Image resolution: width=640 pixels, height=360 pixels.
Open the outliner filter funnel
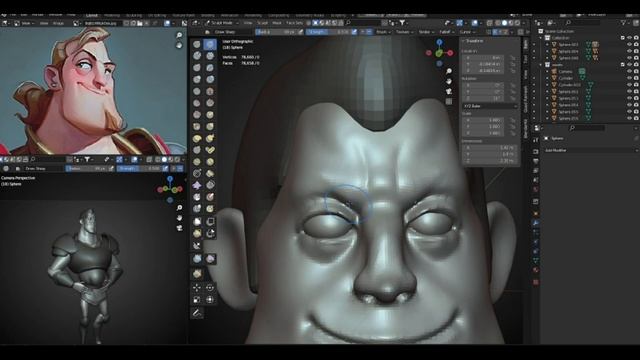coord(623,23)
